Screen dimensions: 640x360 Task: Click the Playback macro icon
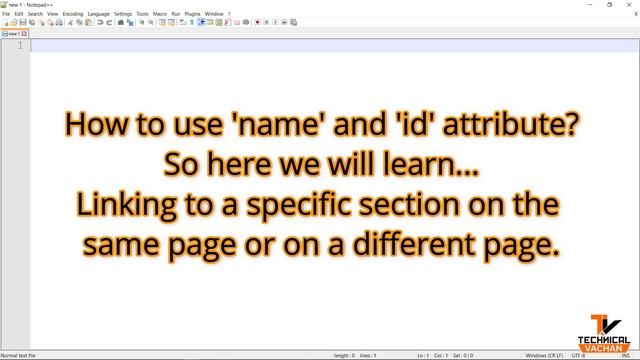[x=275, y=22]
